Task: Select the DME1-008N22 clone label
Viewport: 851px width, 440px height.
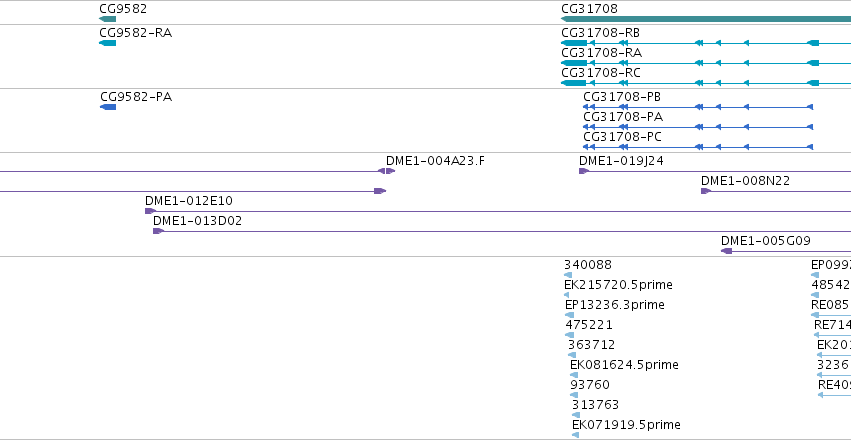Action: (745, 181)
